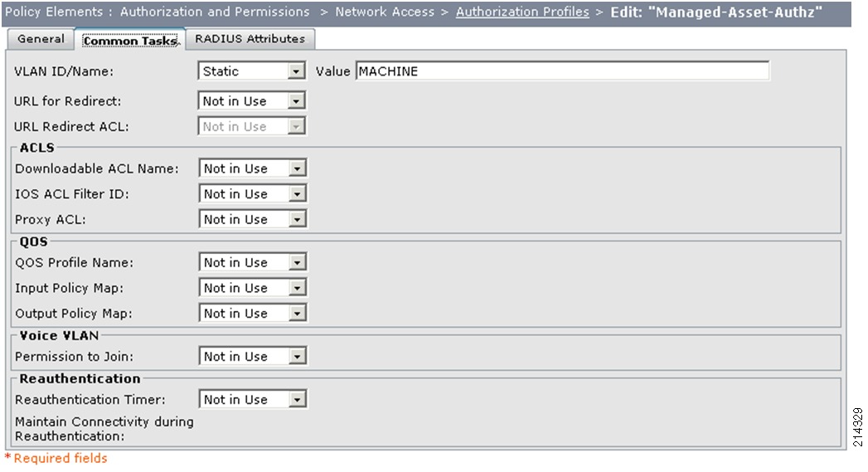Screen dimensions: 868x472
Task: Click the VLAN Value field containing MACHINE
Action: (562, 71)
